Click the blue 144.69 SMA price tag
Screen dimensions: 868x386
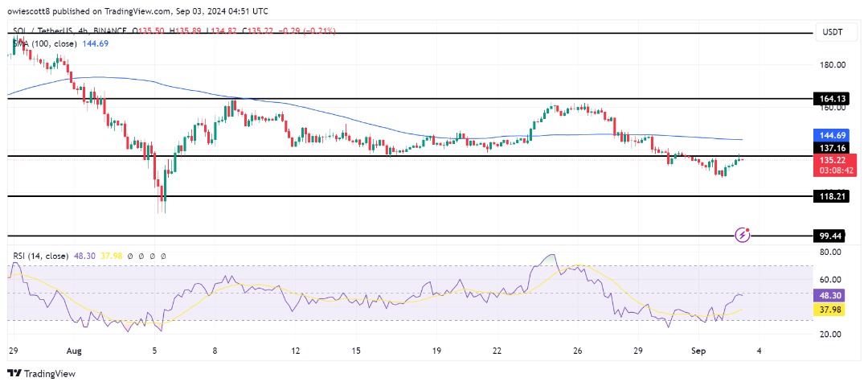tap(829, 134)
